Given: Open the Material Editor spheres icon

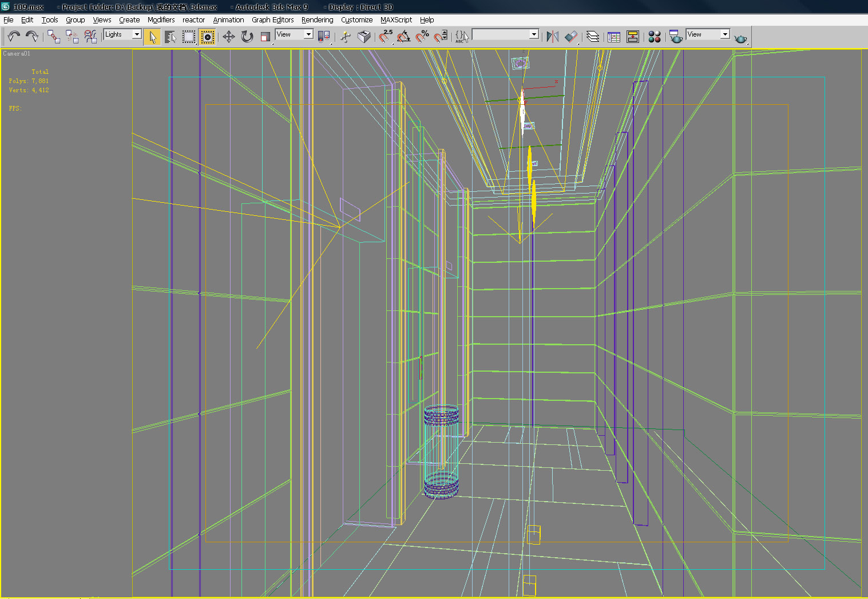Looking at the screenshot, I should pyautogui.click(x=655, y=37).
